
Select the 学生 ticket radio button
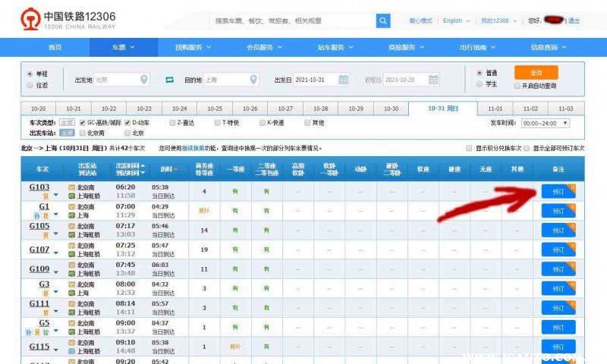point(480,84)
